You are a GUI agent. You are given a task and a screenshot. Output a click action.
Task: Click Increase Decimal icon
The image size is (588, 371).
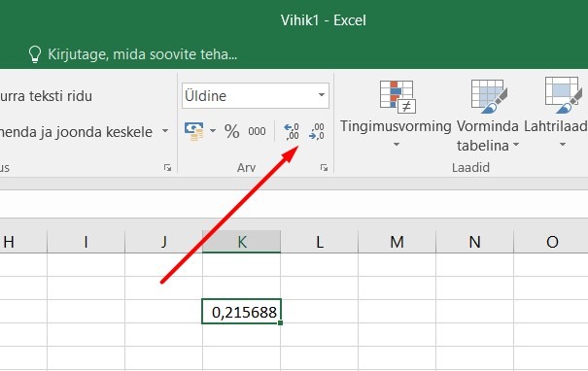click(292, 131)
